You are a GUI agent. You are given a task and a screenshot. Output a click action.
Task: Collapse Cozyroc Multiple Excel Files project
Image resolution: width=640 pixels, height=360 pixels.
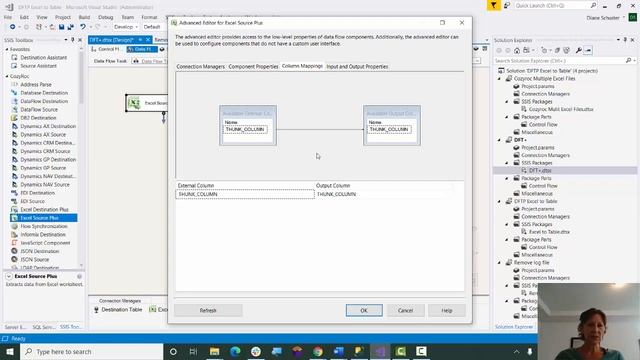point(500,78)
